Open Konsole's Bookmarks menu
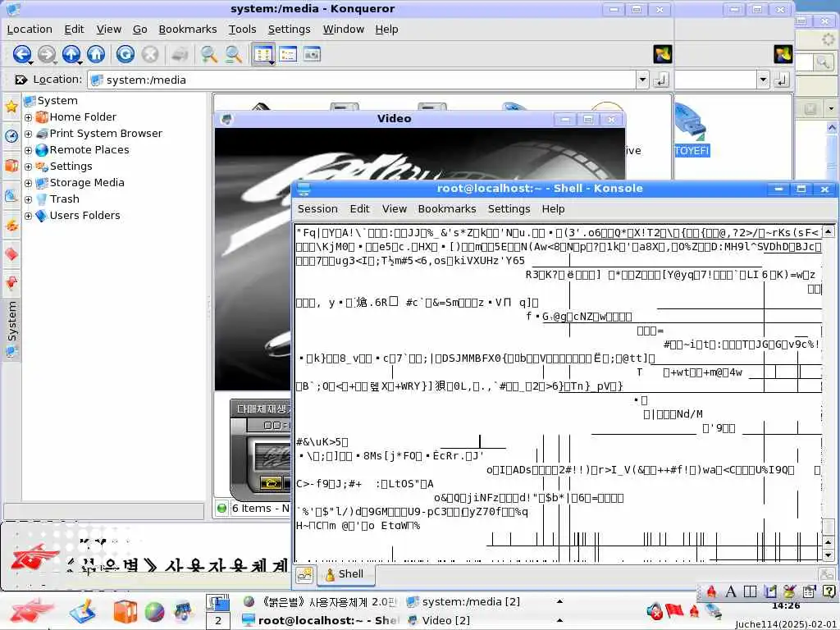Image resolution: width=840 pixels, height=630 pixels. click(x=447, y=209)
